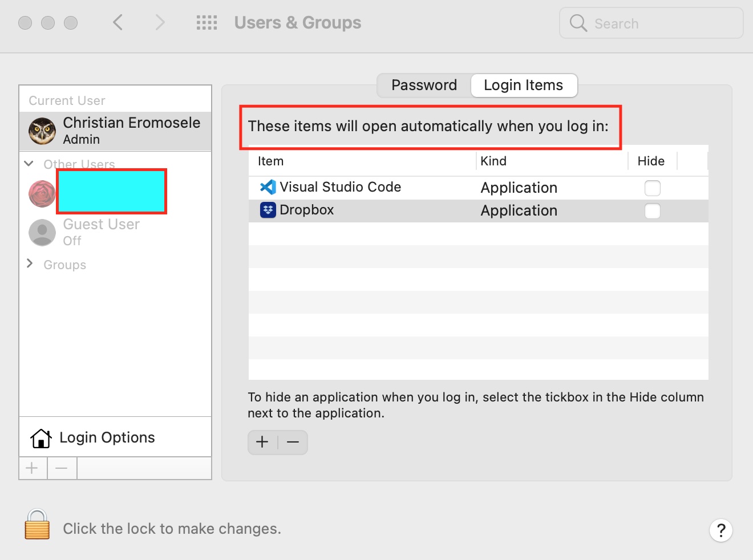Click Christian Eromosele's owl avatar
Screen dimensions: 753x560
(42, 131)
